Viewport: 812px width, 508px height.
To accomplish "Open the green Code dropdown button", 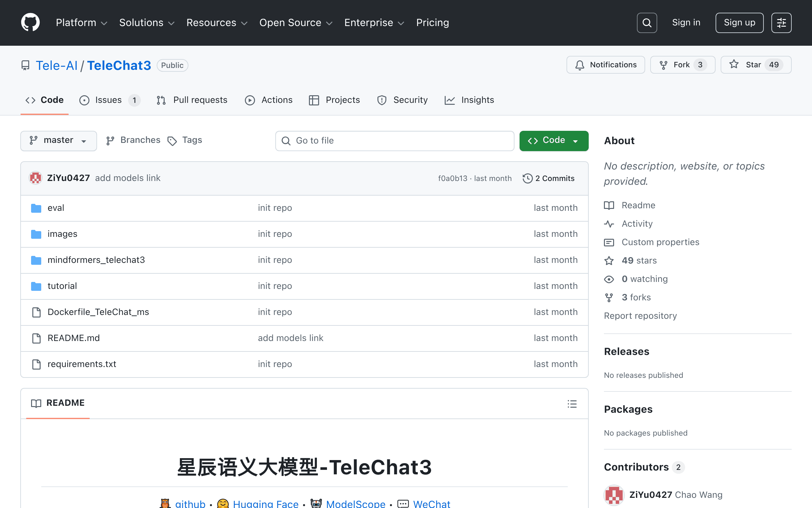I will [553, 140].
